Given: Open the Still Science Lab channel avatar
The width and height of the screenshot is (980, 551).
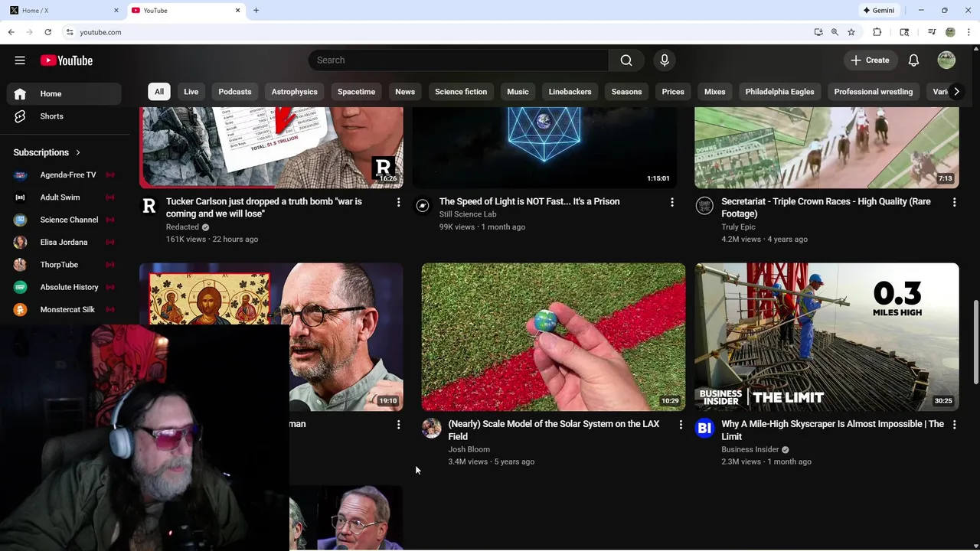Looking at the screenshot, I should coord(423,205).
